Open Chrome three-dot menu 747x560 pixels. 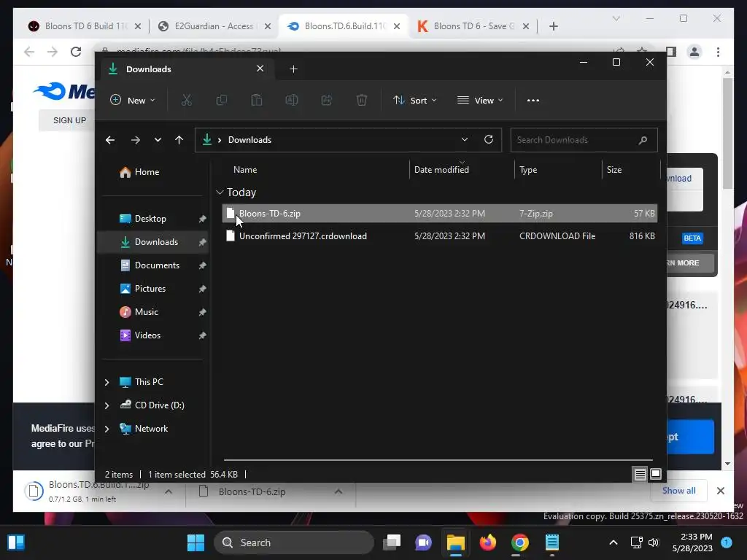coord(718,52)
